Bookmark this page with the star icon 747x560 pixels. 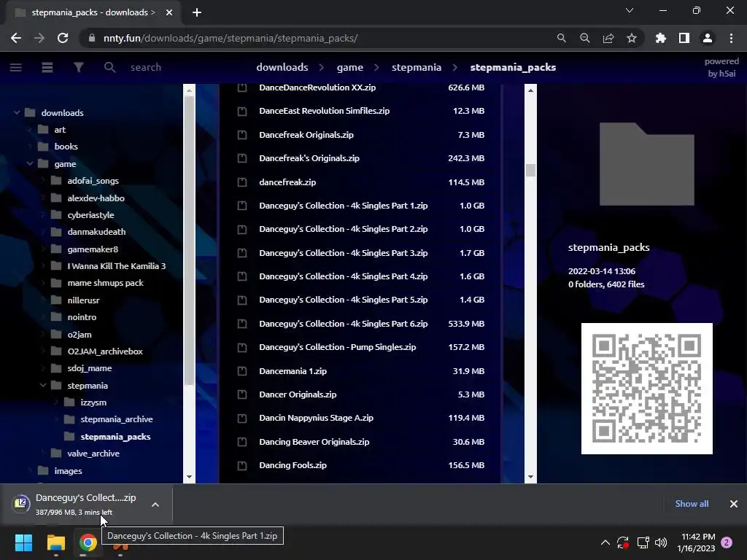(631, 38)
